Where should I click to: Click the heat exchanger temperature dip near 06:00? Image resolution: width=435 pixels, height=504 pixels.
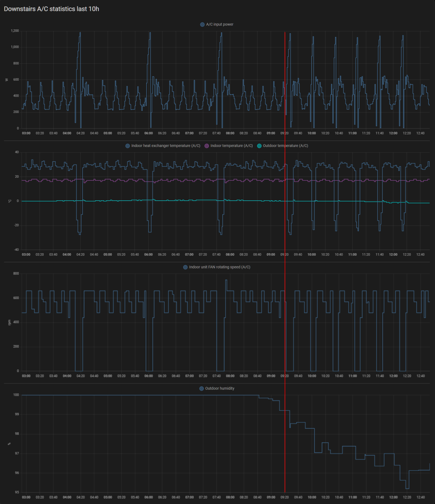pyautogui.click(x=150, y=231)
